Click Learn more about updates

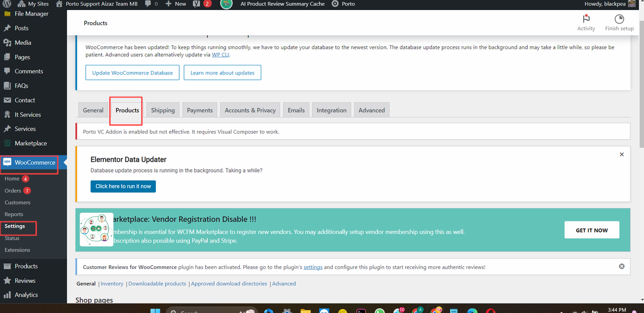point(222,72)
